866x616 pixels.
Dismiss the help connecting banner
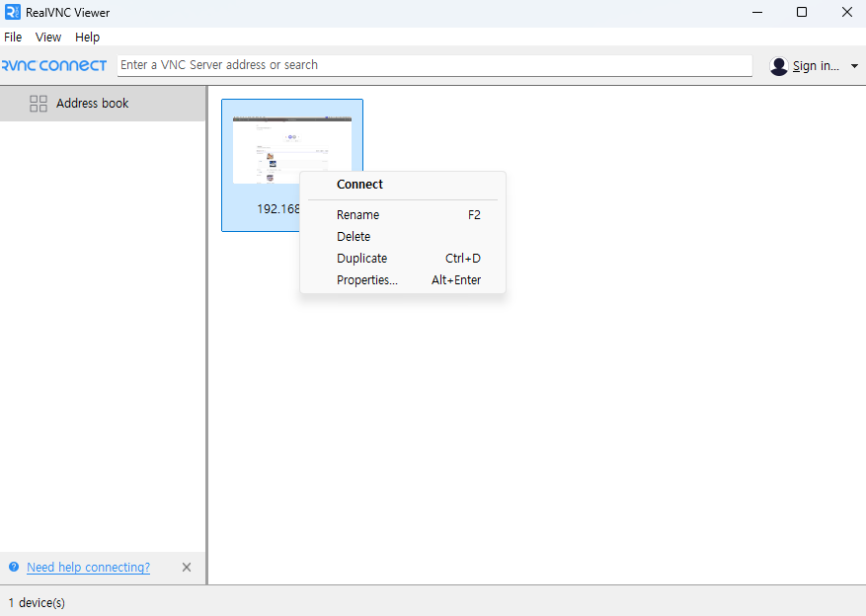coord(187,568)
